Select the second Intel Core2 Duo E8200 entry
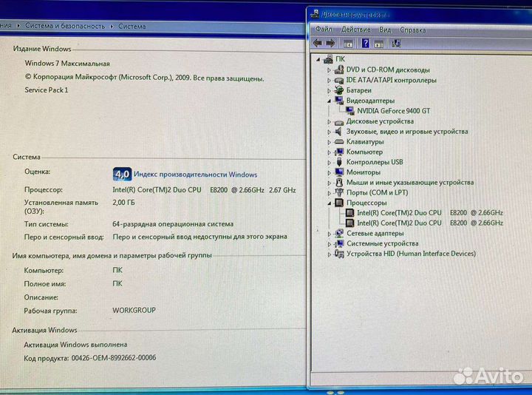This screenshot has height=395, width=532. tap(429, 223)
